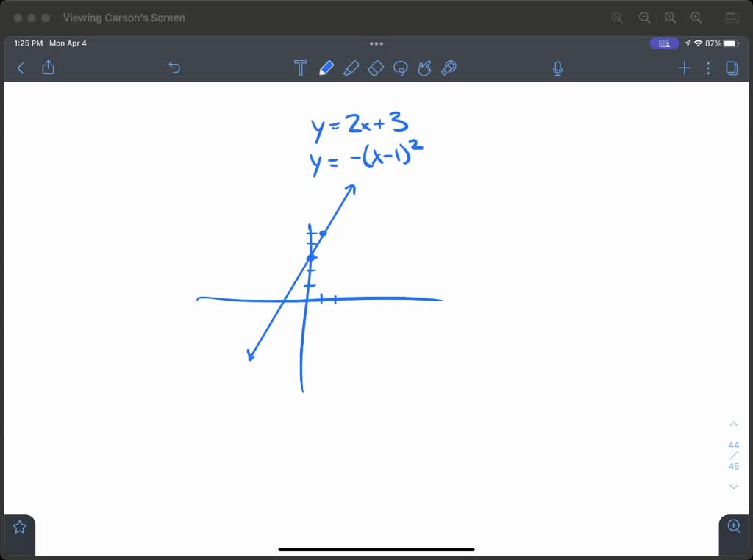This screenshot has width=753, height=560.
Task: Tap the zoom-in magnifier in title bar
Action: click(696, 17)
